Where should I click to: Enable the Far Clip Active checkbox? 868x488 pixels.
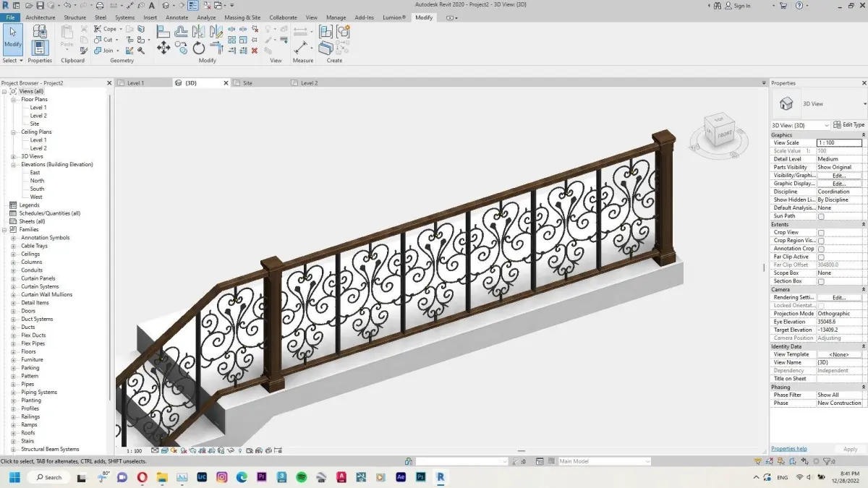(x=821, y=257)
